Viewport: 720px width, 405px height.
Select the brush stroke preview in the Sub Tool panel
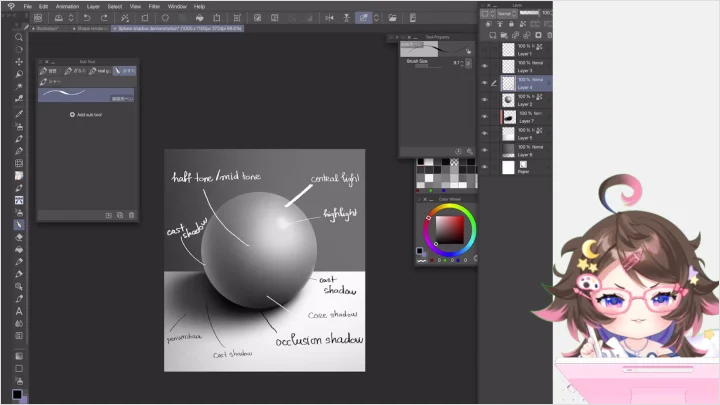[86, 95]
